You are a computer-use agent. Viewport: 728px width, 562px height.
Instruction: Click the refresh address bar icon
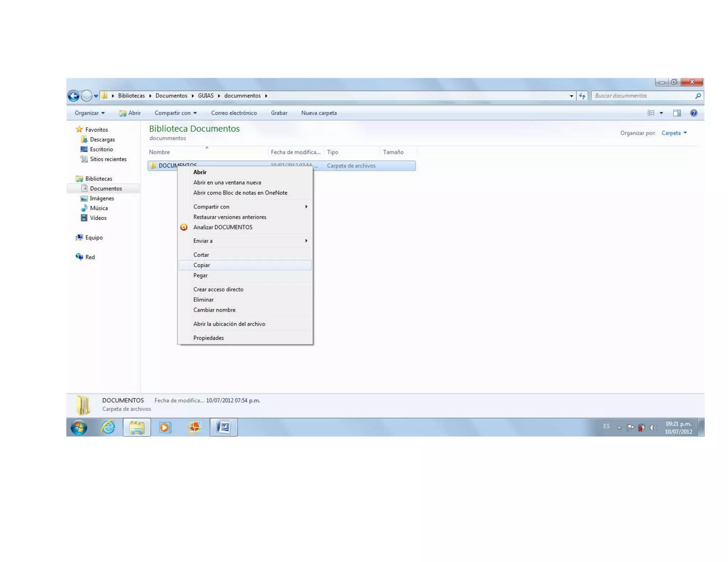pyautogui.click(x=582, y=96)
